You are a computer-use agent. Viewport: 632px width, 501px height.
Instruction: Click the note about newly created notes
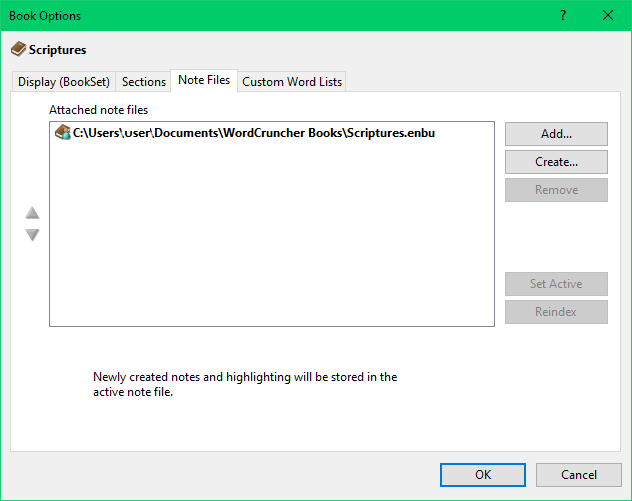(245, 384)
